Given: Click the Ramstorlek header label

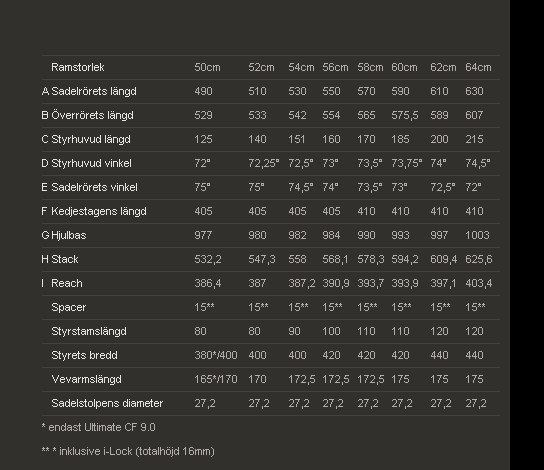Looking at the screenshot, I should (78, 67).
